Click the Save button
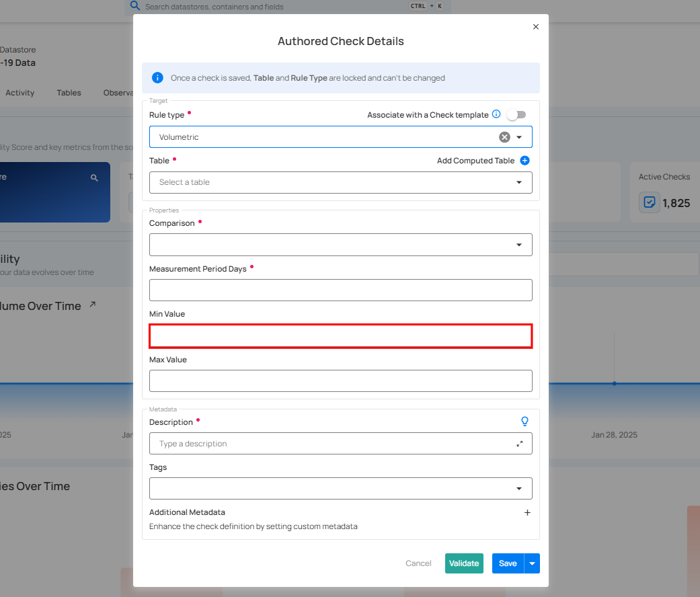This screenshot has width=700, height=597. point(508,563)
